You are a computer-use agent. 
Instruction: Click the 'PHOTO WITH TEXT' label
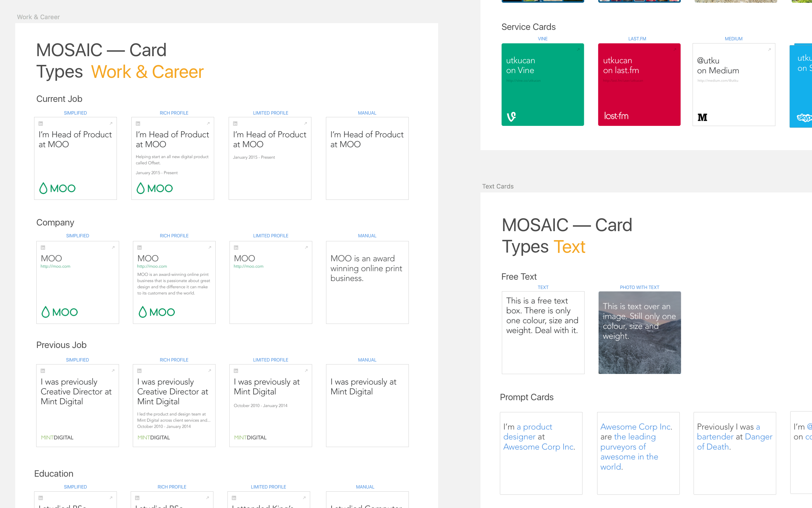tap(639, 287)
